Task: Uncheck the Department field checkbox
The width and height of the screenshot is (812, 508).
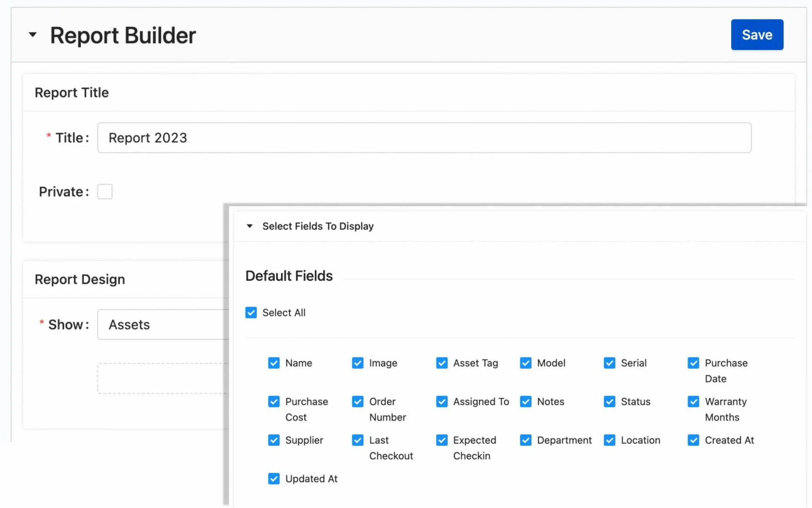Action: pos(525,440)
